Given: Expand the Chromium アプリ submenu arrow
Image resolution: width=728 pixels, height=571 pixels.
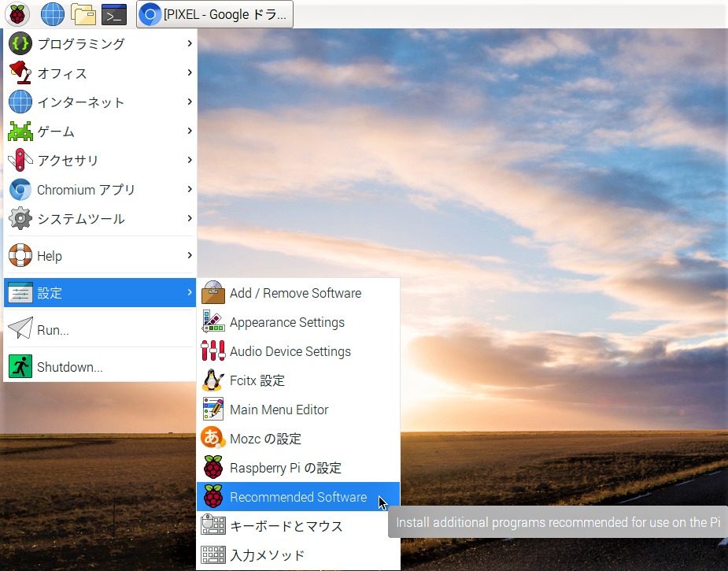Looking at the screenshot, I should coord(190,189).
